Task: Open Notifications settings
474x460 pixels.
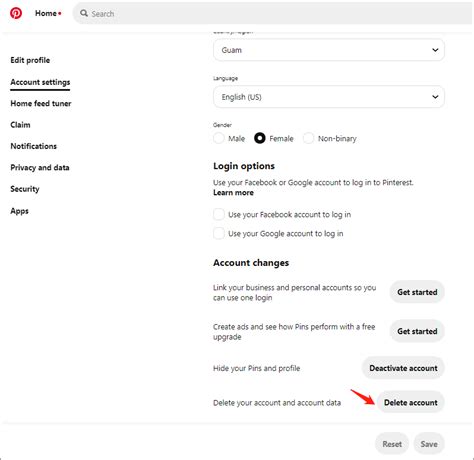Action: point(34,146)
